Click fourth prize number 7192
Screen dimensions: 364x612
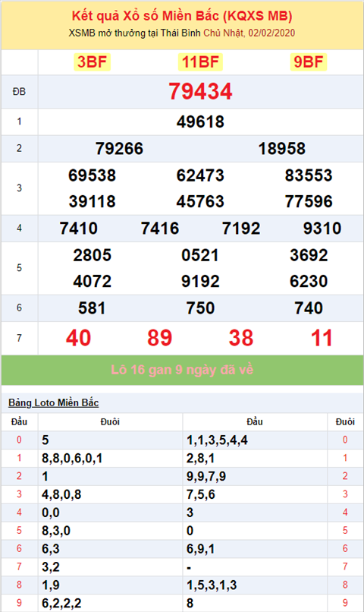pos(241,229)
